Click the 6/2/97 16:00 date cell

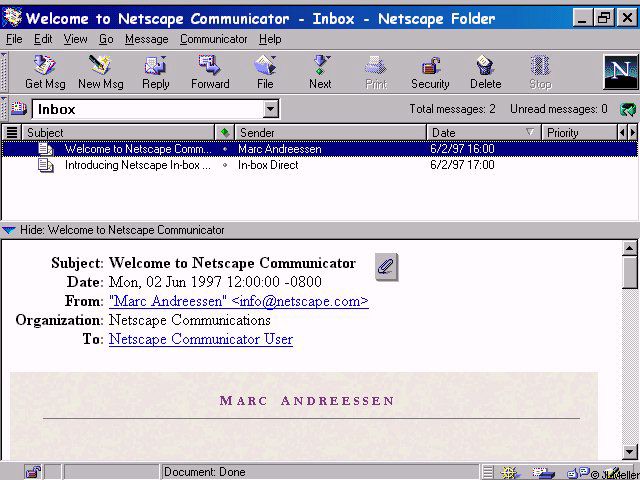point(462,149)
